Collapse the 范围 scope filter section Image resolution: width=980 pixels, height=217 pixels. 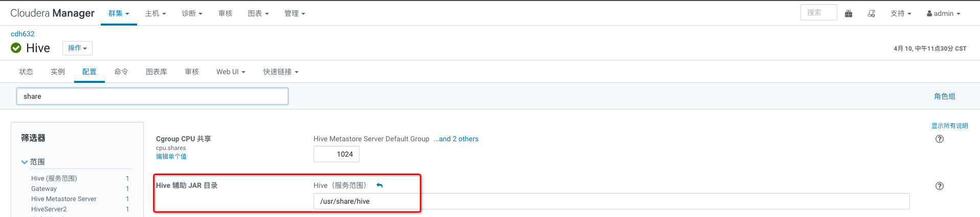click(25, 162)
